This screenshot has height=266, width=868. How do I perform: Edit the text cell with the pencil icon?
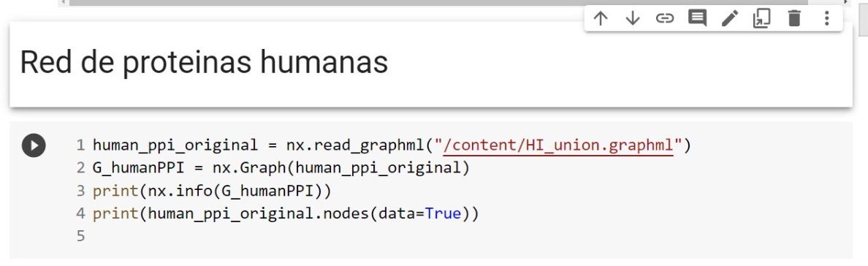click(x=730, y=18)
